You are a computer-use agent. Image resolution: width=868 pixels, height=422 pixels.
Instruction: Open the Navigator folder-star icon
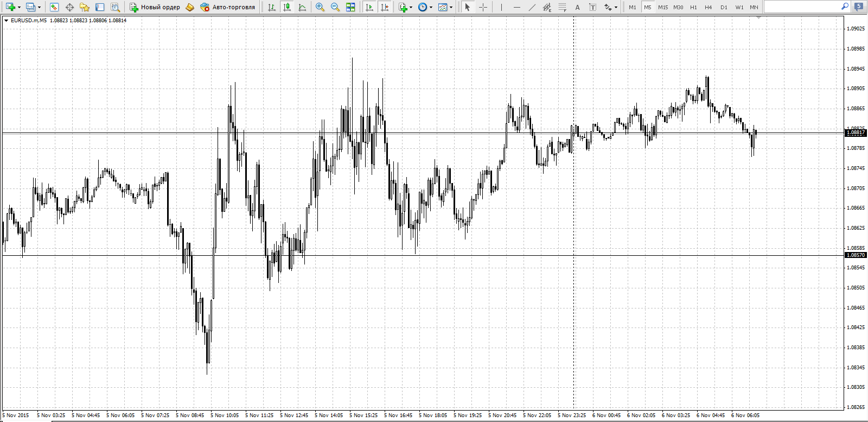pyautogui.click(x=85, y=7)
